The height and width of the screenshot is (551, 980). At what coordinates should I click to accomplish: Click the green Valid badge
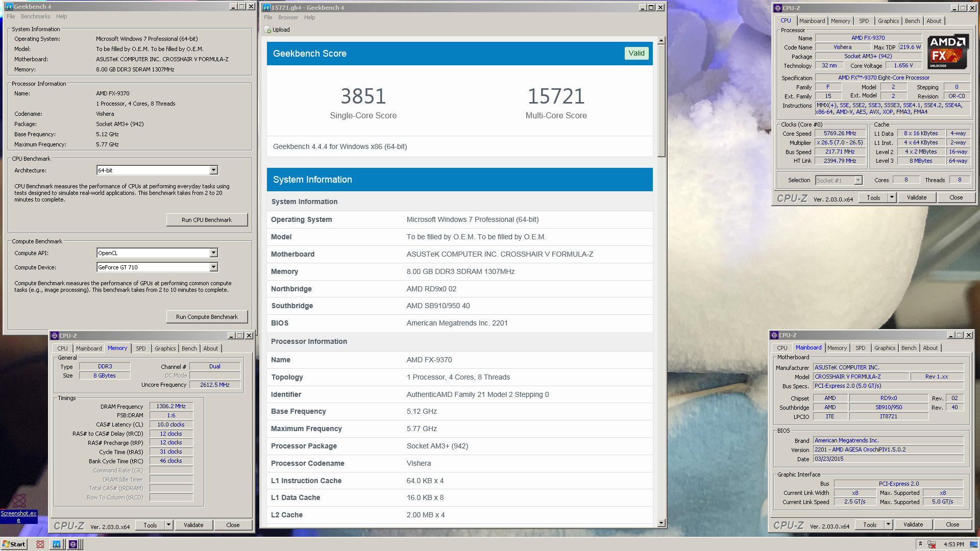tap(636, 53)
